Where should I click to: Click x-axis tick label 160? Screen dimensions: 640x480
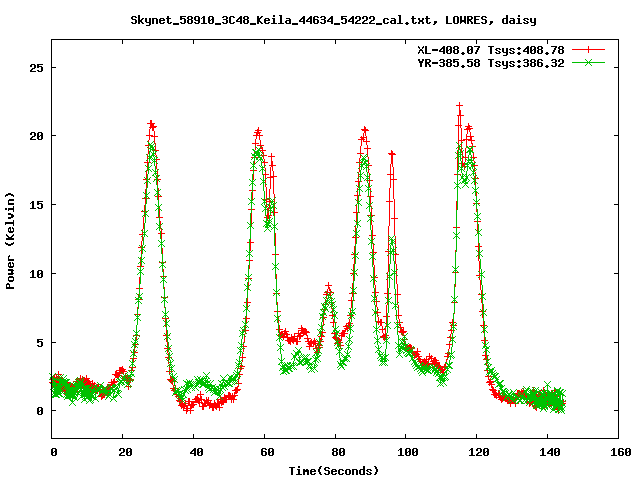pos(621,452)
